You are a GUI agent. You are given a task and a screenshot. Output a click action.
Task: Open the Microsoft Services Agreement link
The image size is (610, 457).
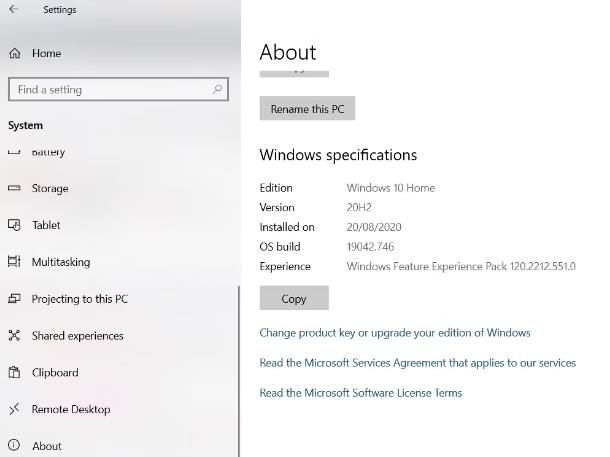[x=417, y=363]
